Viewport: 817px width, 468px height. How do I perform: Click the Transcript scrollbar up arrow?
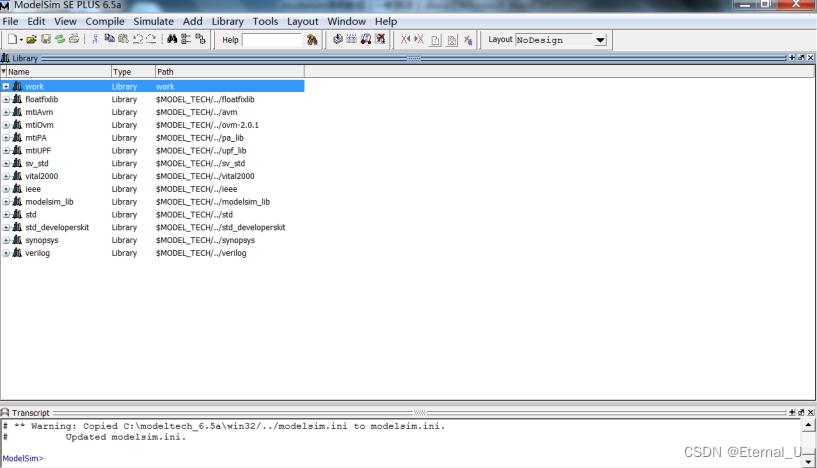coord(808,426)
